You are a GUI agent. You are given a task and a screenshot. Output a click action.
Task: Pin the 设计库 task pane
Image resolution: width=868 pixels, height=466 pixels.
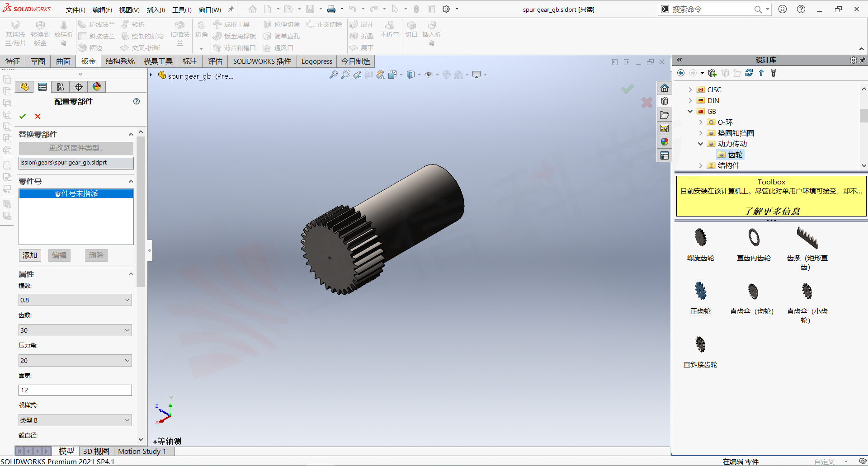863,60
